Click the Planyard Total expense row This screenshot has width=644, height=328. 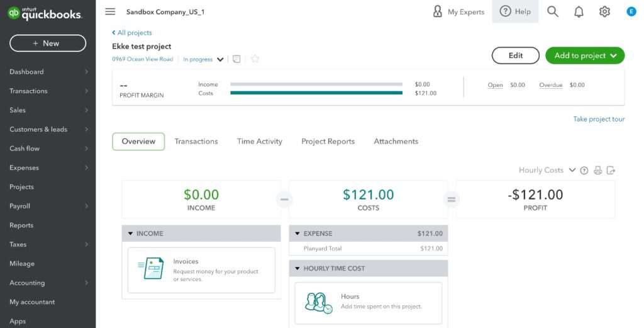tap(369, 248)
